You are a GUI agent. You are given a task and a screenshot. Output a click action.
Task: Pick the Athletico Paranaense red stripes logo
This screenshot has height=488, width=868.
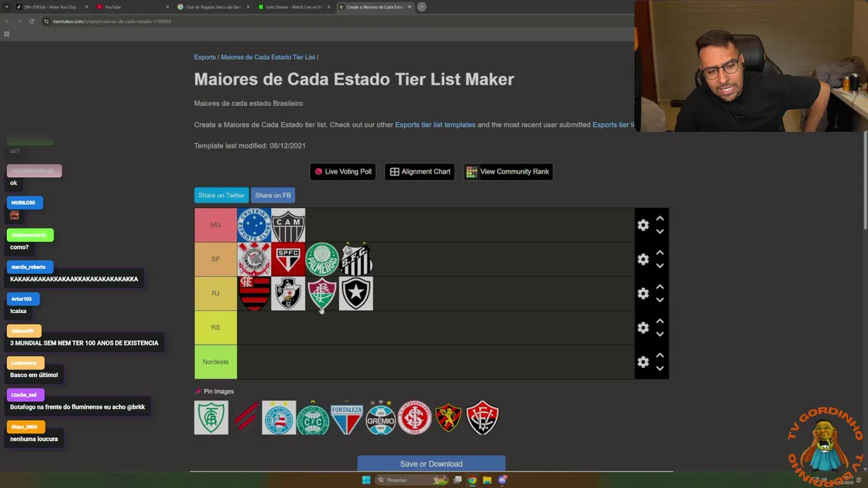tap(245, 418)
